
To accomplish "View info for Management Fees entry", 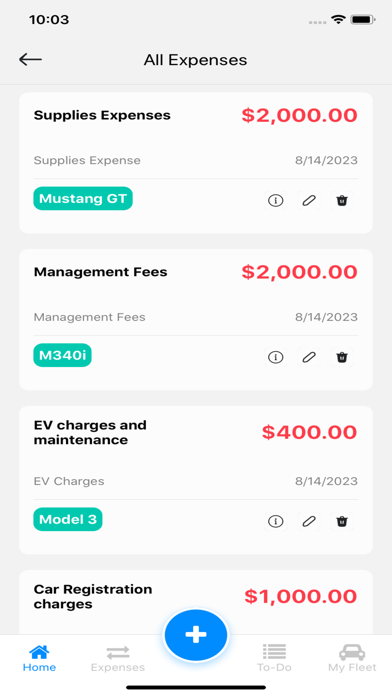I will [x=276, y=357].
